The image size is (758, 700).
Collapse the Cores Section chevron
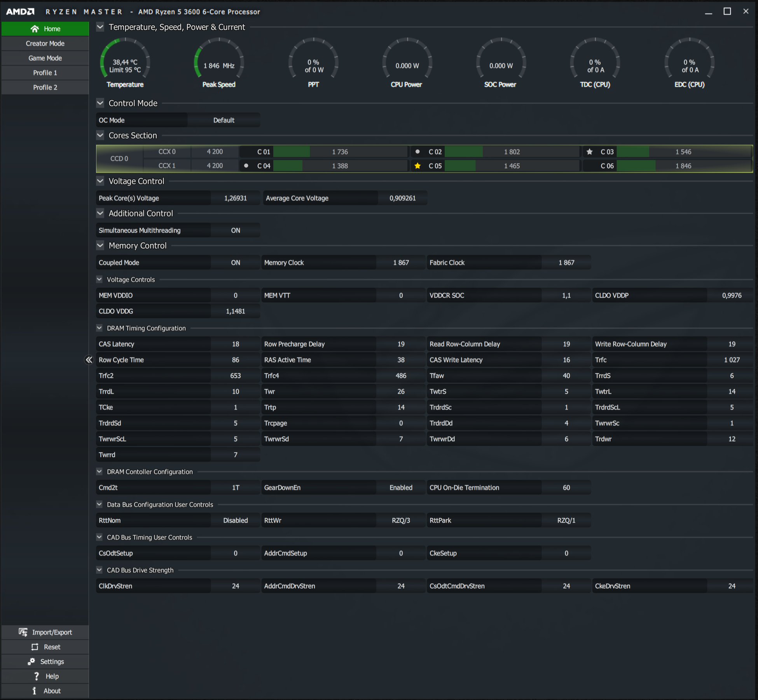point(100,135)
